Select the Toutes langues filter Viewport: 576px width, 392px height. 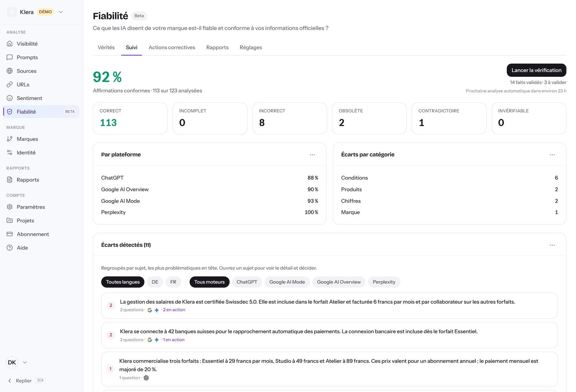123,282
